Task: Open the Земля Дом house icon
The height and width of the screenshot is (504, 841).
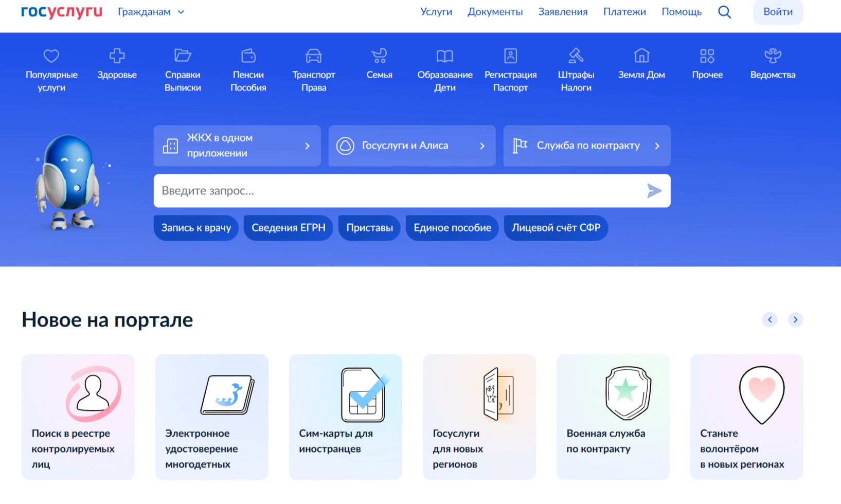Action: [x=641, y=56]
